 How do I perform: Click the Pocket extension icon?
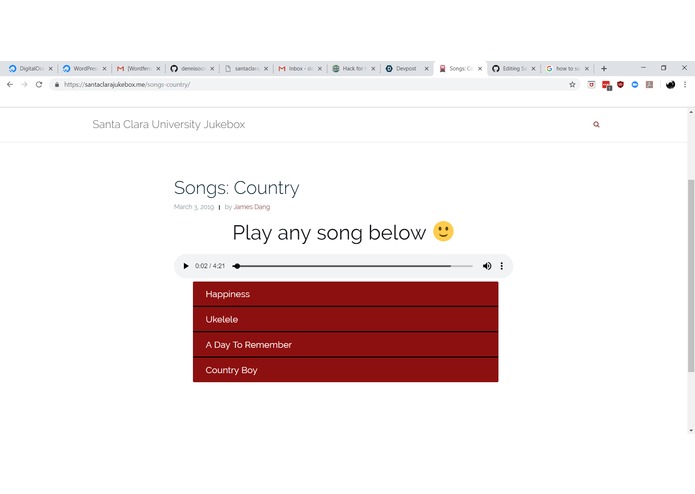[591, 84]
